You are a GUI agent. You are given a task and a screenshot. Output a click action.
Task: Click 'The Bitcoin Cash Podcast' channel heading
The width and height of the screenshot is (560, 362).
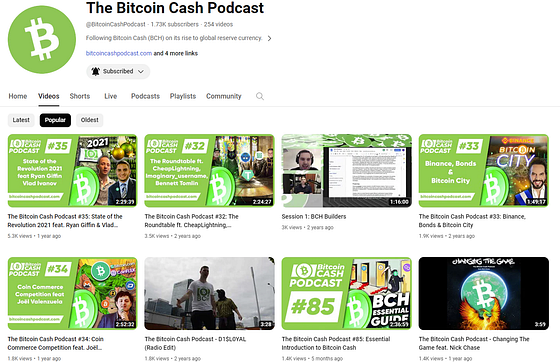(175, 8)
